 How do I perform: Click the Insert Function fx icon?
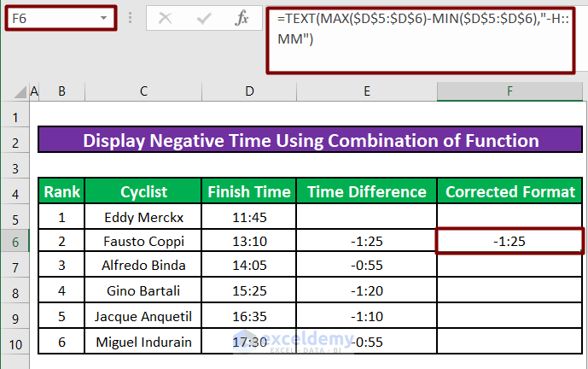coord(242,17)
